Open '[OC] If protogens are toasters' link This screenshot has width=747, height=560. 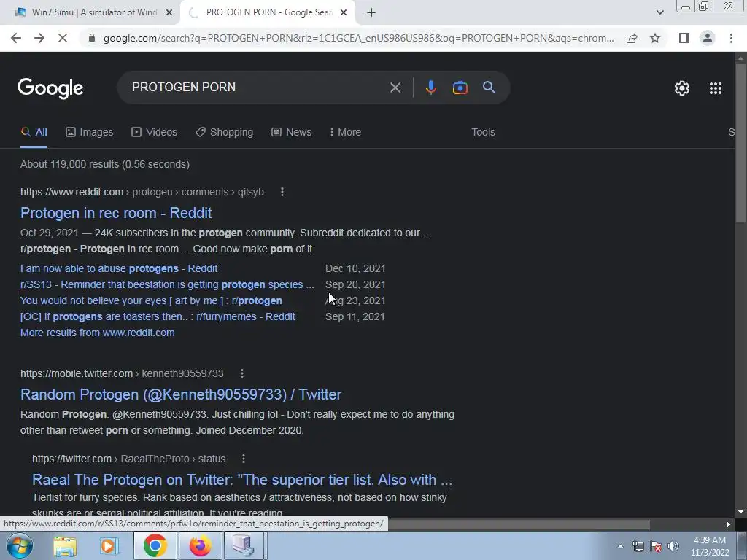pos(158,316)
